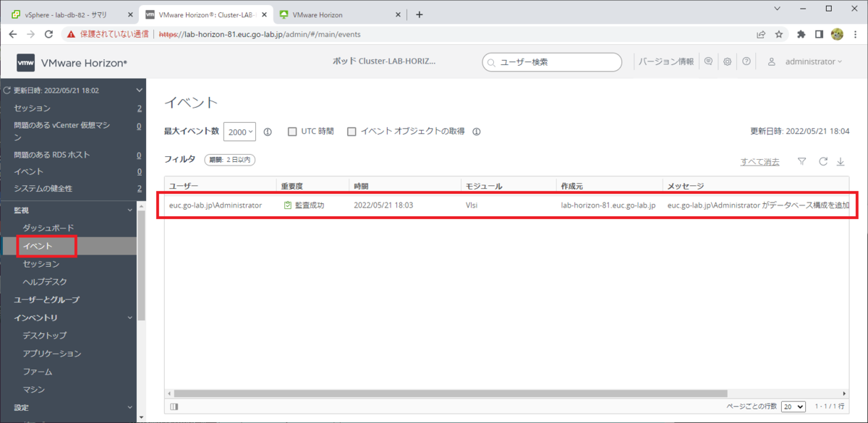868x423 pixels.
Task: Click the すべて消去 link
Action: [759, 162]
